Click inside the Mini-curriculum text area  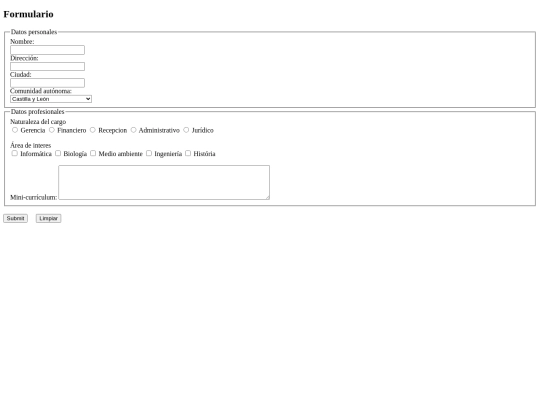coord(164,183)
